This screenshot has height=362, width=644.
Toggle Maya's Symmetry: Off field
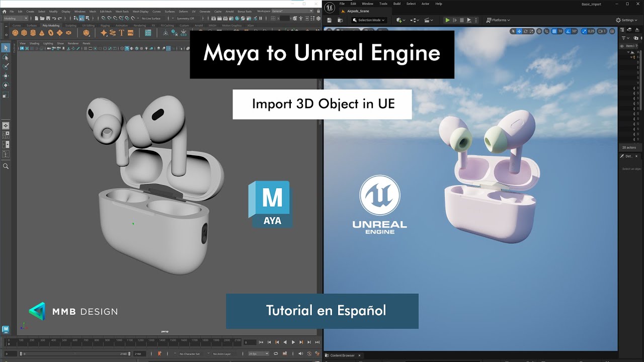(186, 18)
